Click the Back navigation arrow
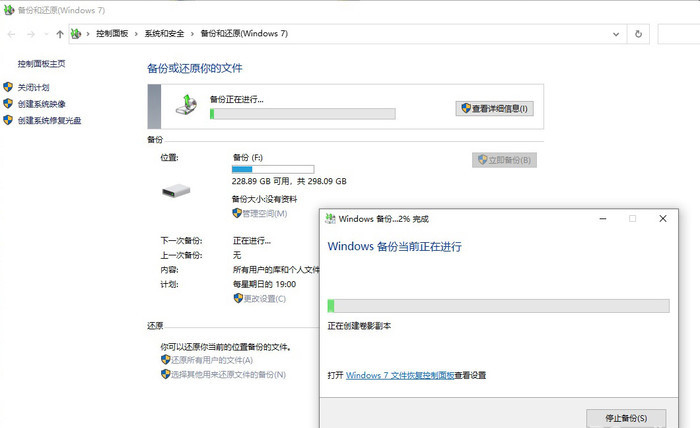The height and width of the screenshot is (428, 700). 12,34
